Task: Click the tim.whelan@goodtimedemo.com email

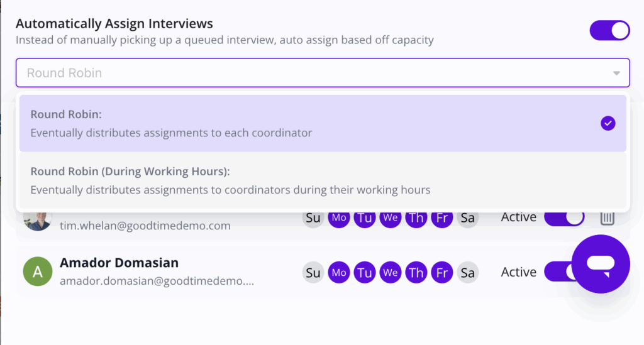Action: [x=145, y=226]
